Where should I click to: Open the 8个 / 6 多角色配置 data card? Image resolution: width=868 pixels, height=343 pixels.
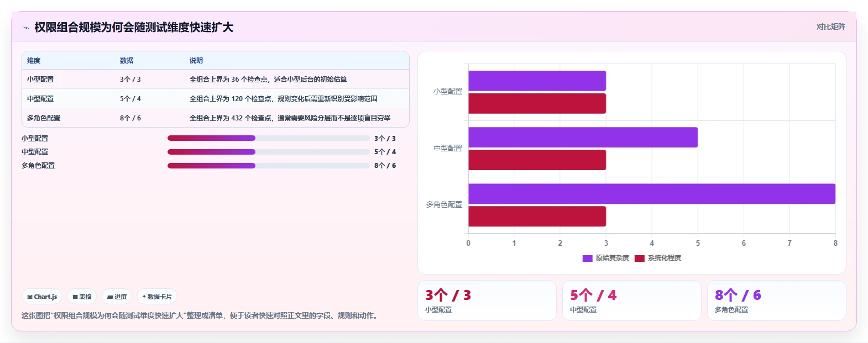(x=777, y=300)
